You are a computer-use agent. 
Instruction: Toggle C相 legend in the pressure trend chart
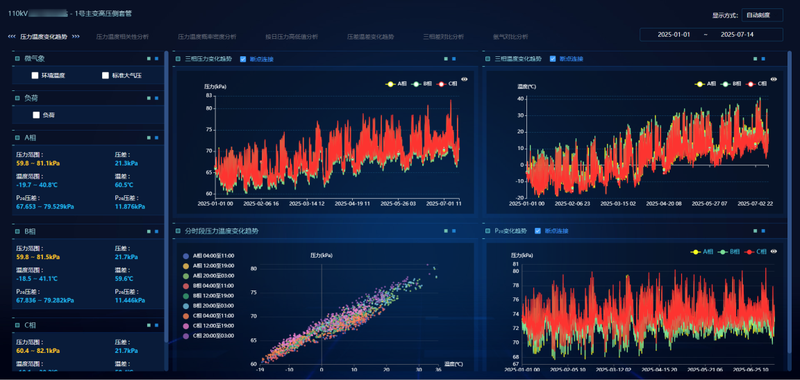pos(447,84)
